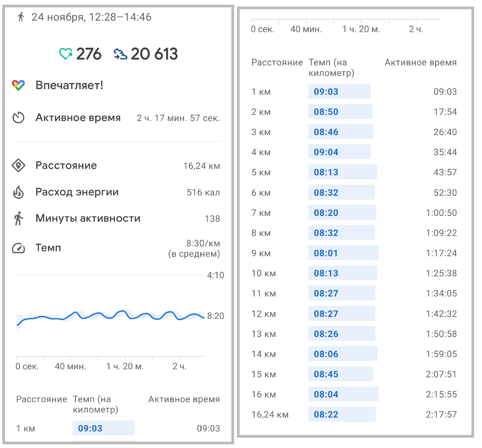This screenshot has width=482, height=448.
Task: Tap the active time value 2 ч. 17 мин. 57 сек.
Action: tap(178, 118)
